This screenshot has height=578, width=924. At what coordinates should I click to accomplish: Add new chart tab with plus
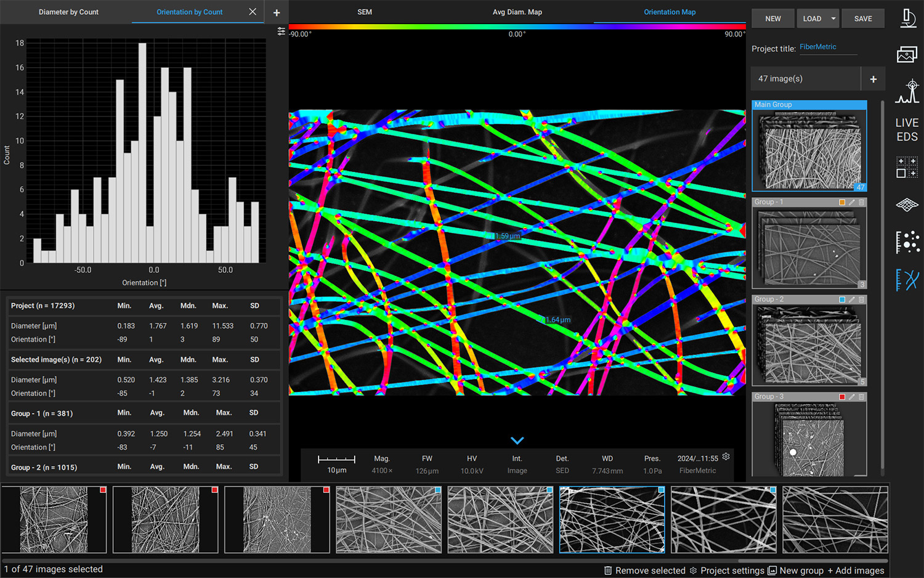277,12
